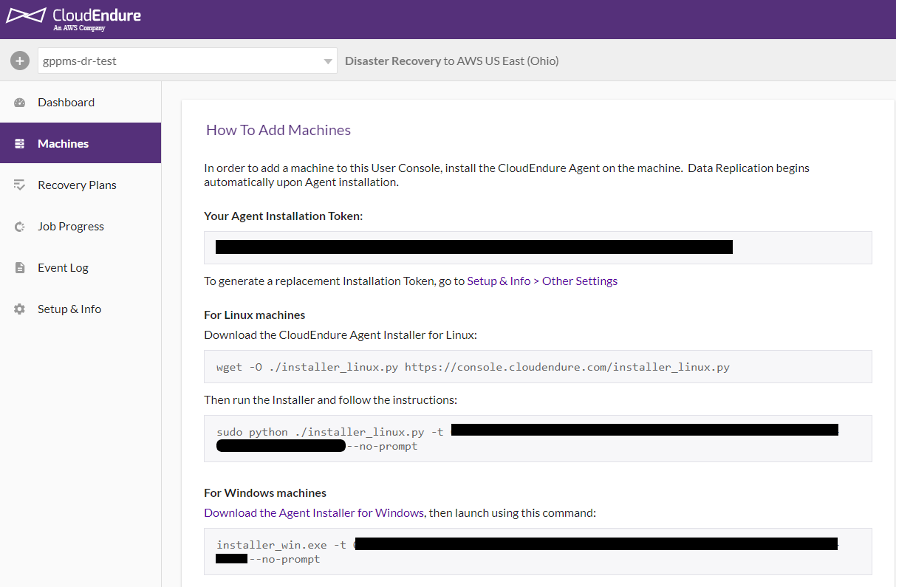This screenshot has width=897, height=587.
Task: Open the Job Progress menu item
Action: click(x=80, y=227)
